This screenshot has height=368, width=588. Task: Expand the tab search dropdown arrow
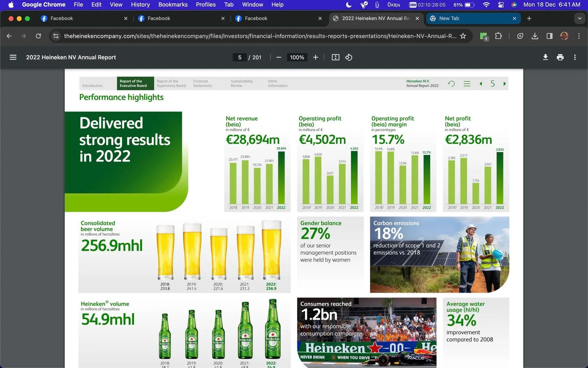tap(580, 18)
